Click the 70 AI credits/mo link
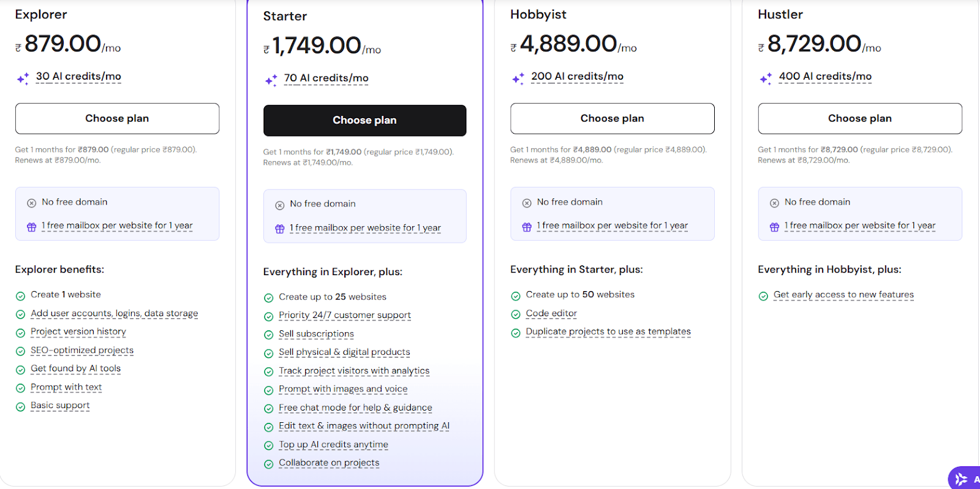 click(326, 78)
